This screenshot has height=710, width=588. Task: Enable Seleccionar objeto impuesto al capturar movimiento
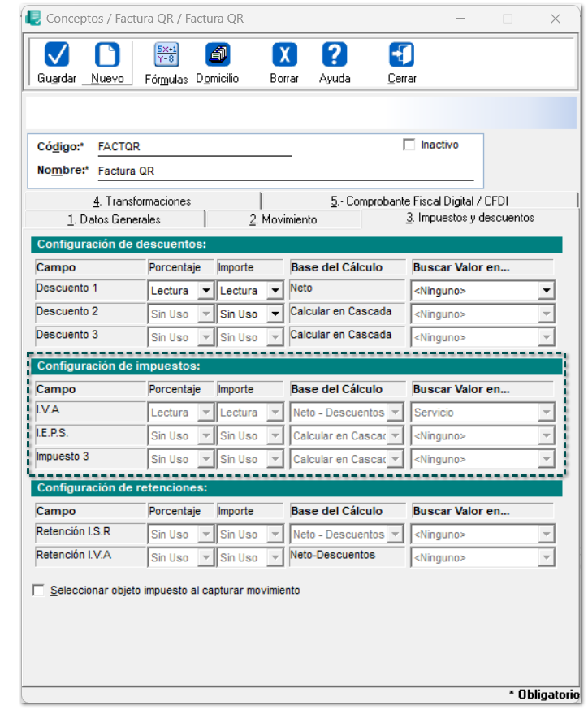pos(38,591)
